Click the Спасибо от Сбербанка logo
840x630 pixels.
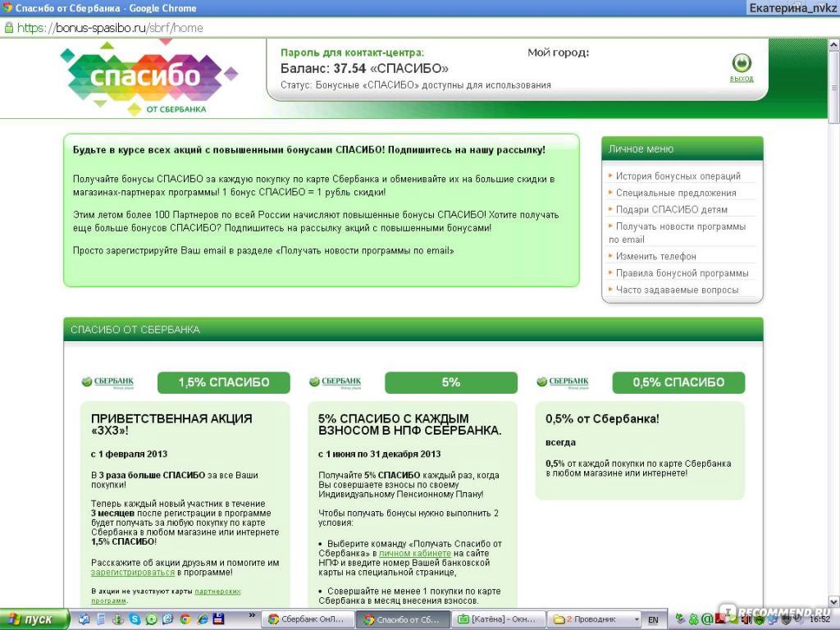149,78
